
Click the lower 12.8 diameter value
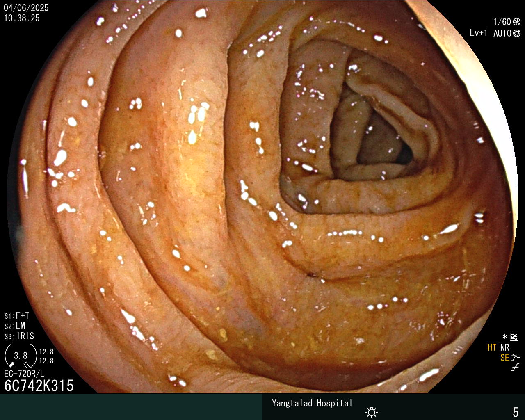pyautogui.click(x=46, y=361)
